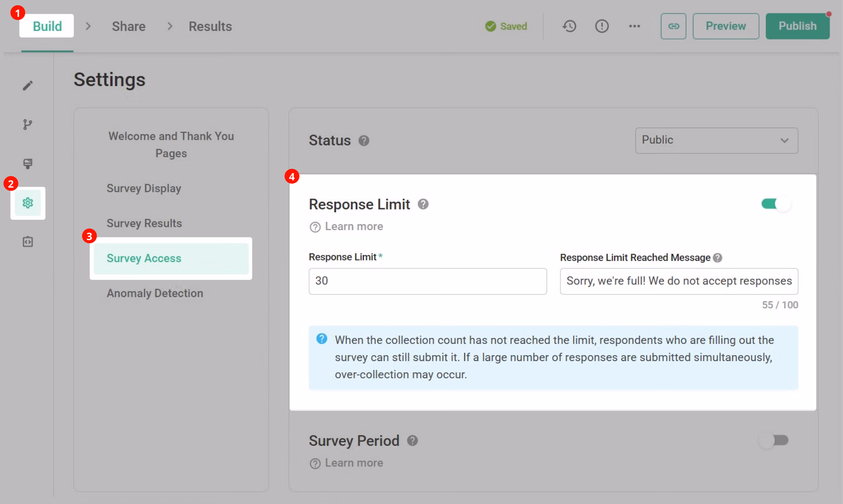The image size is (843, 504).
Task: Switch to the Share tab
Action: pyautogui.click(x=129, y=26)
